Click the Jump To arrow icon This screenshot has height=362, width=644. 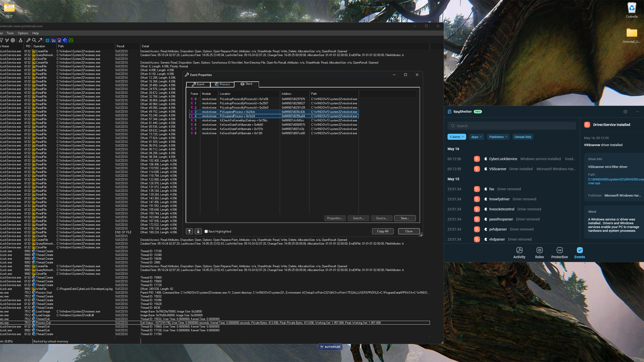[40, 40]
